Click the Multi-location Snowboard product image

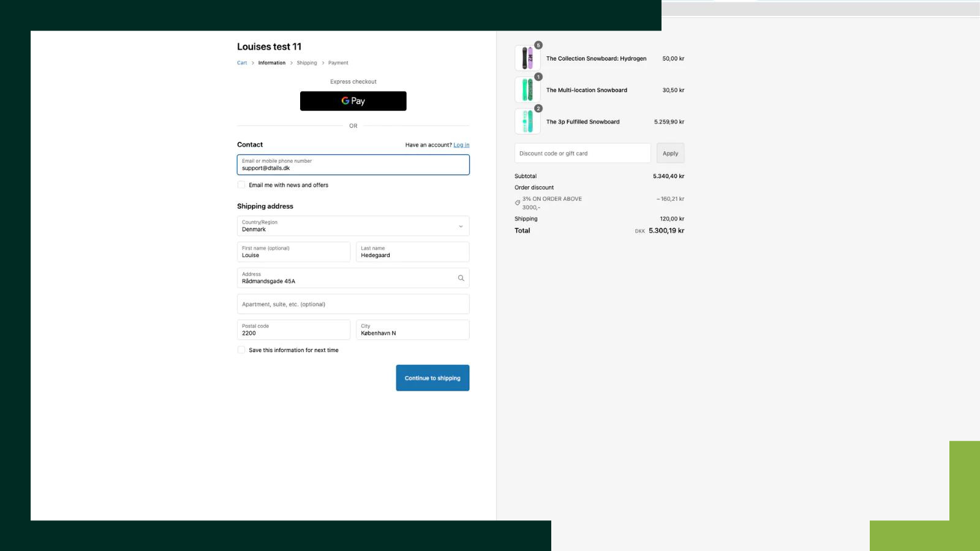(x=527, y=89)
